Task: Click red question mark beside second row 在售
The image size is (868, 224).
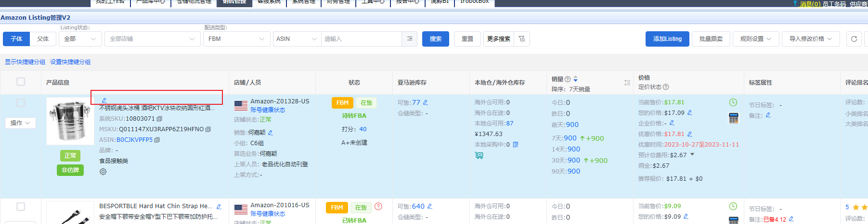Action: click(378, 207)
